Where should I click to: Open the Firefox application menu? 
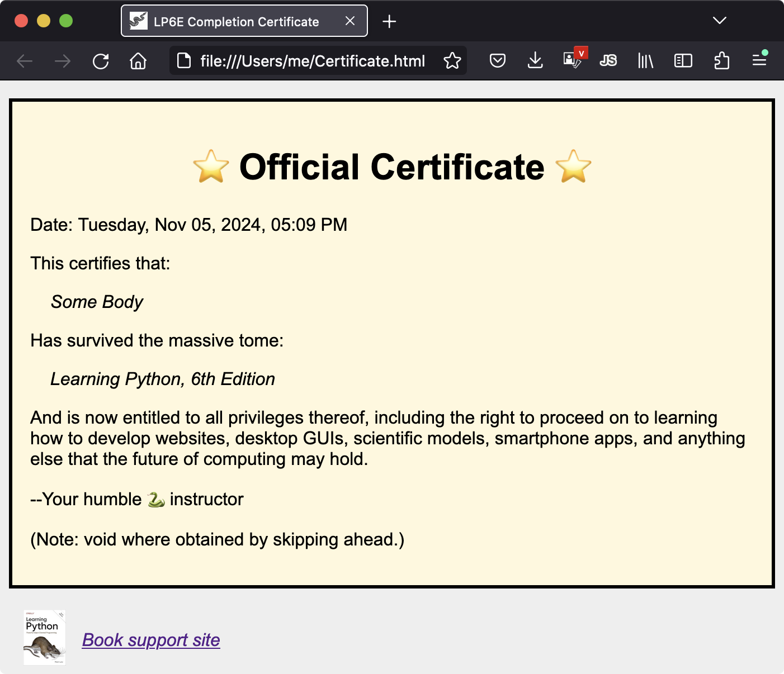pos(759,60)
